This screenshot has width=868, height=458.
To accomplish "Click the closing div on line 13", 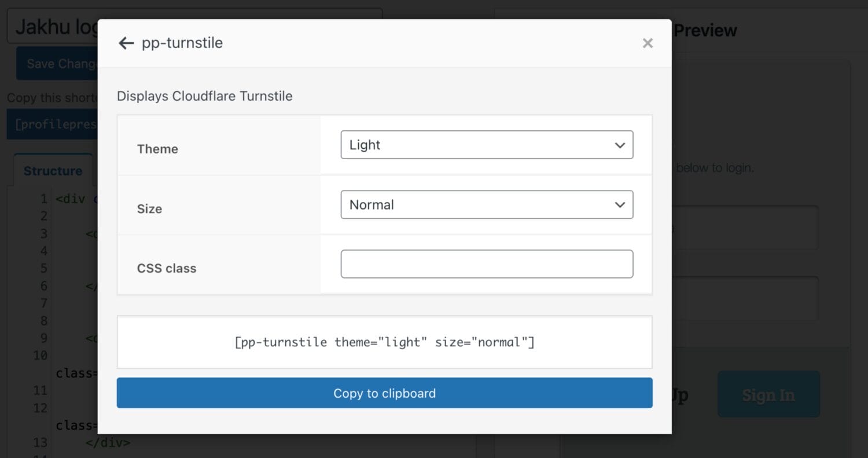I will pyautogui.click(x=108, y=443).
